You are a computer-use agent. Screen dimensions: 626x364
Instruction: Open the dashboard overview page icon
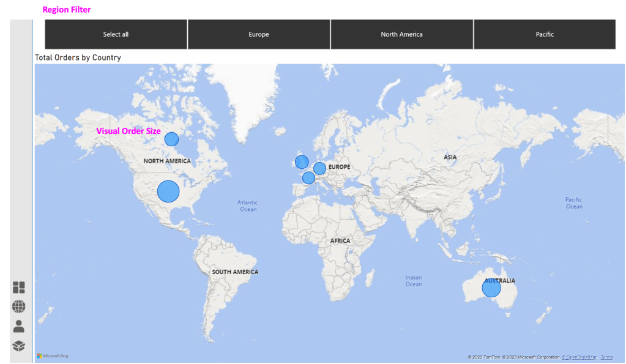pos(19,288)
